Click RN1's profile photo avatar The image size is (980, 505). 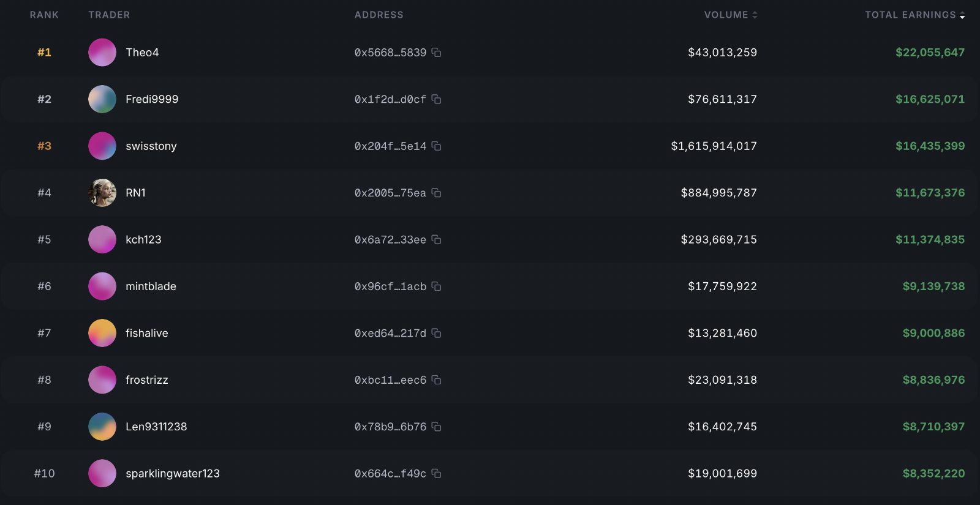tap(102, 193)
